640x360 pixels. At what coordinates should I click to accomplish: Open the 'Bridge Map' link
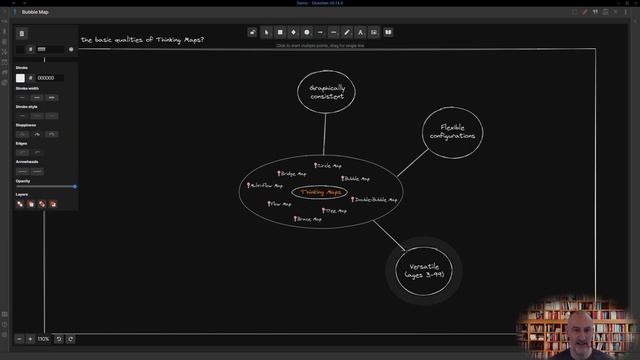292,174
